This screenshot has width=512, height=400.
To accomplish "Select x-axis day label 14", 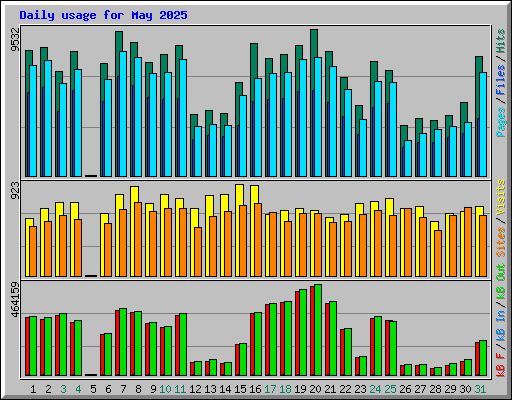I will [x=225, y=389].
